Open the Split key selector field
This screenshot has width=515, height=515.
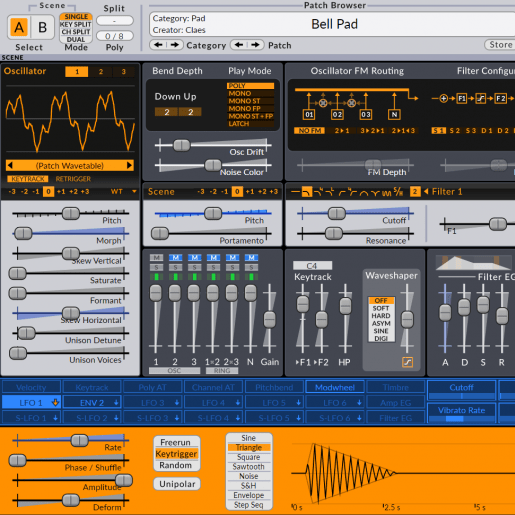(x=115, y=21)
